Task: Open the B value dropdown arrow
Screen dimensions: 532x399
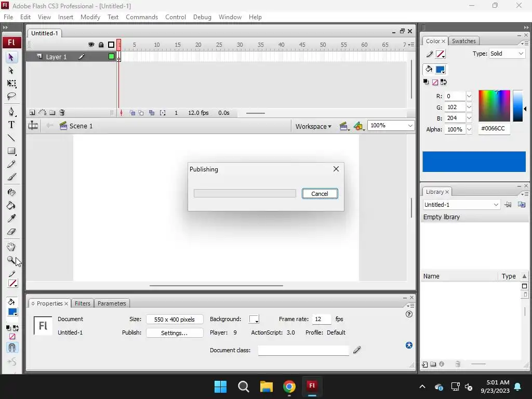Action: pyautogui.click(x=469, y=118)
